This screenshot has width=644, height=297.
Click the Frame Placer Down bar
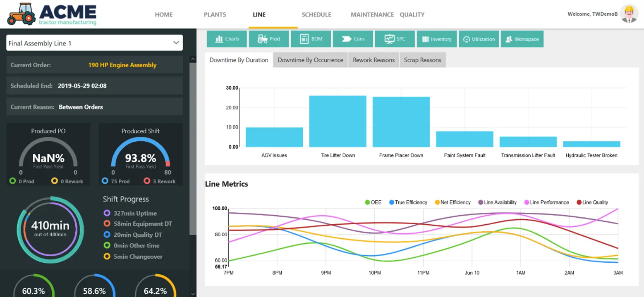pyautogui.click(x=401, y=122)
